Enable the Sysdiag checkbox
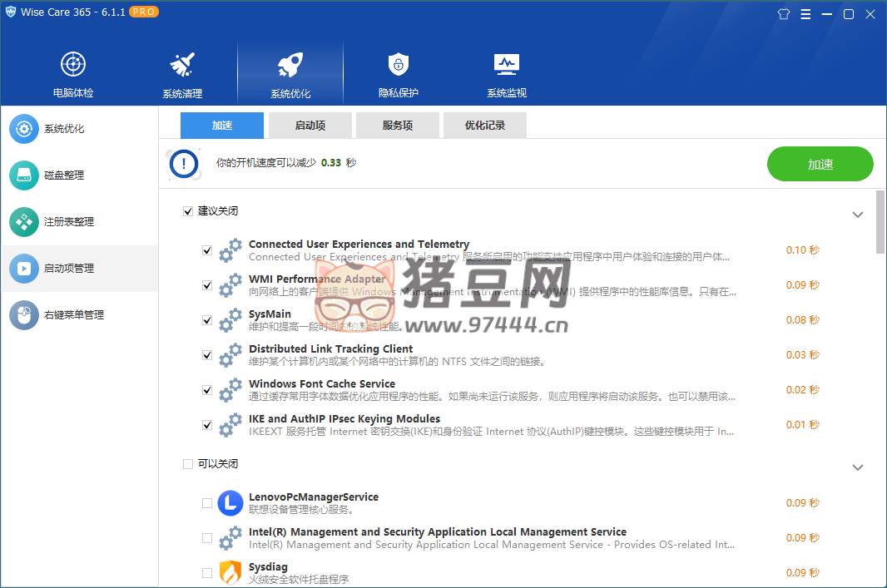 (207, 573)
